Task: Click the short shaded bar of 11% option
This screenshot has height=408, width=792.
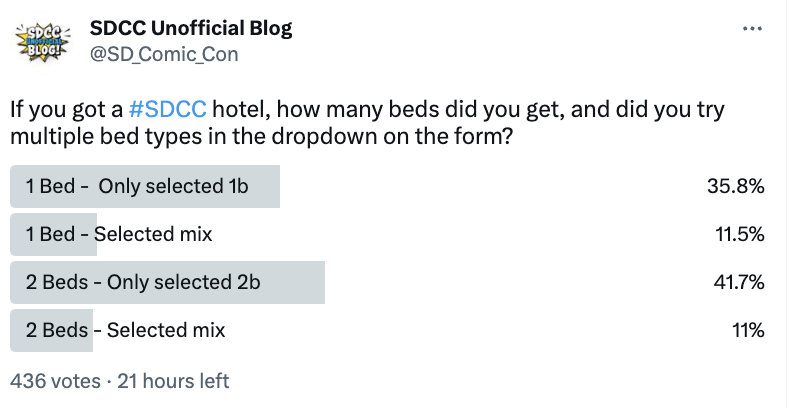Action: [52, 330]
